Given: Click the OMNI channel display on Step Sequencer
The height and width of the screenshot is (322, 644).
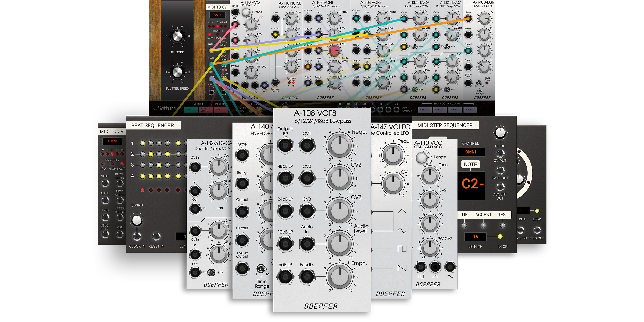Looking at the screenshot, I should pos(470,152).
